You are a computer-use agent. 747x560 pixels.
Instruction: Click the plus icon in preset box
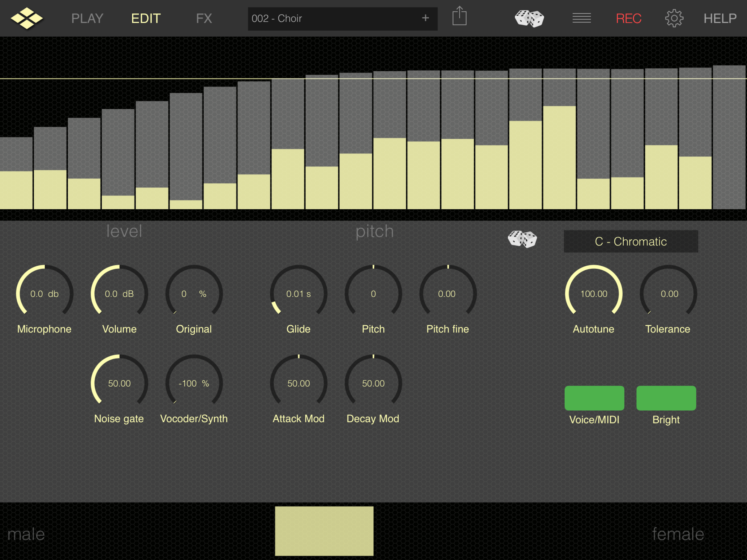(425, 18)
